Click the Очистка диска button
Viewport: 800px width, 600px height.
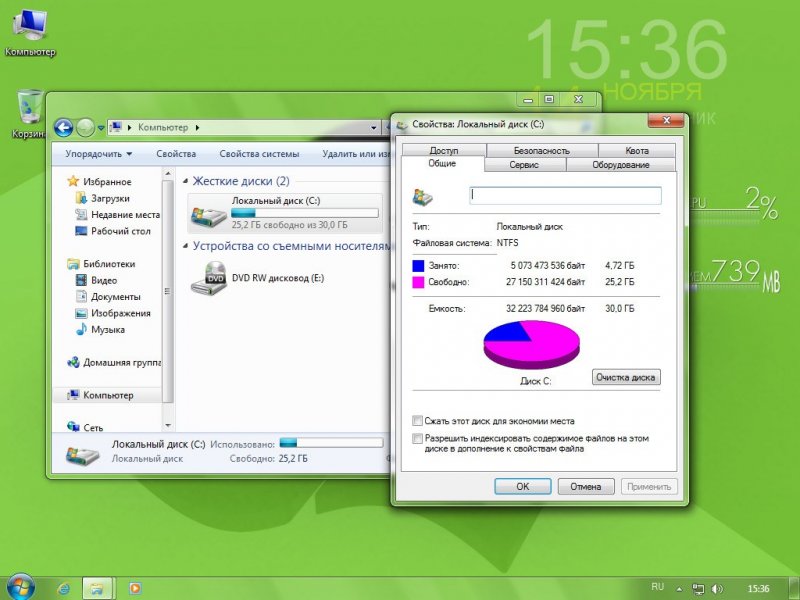[x=626, y=377]
